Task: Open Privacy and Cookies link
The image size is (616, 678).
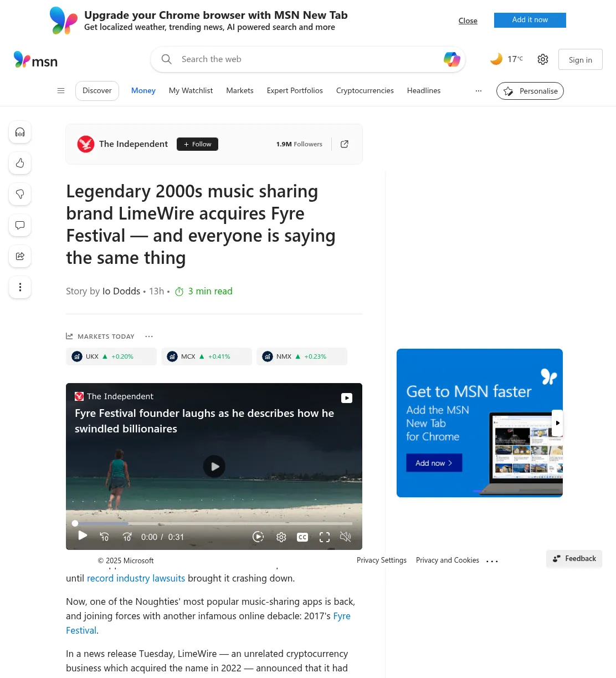Action: [448, 560]
